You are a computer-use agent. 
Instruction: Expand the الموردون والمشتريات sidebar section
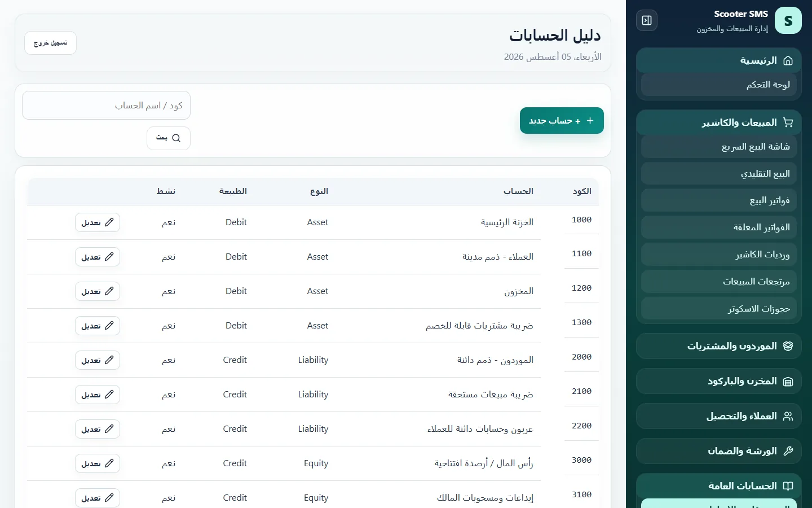pyautogui.click(x=719, y=346)
